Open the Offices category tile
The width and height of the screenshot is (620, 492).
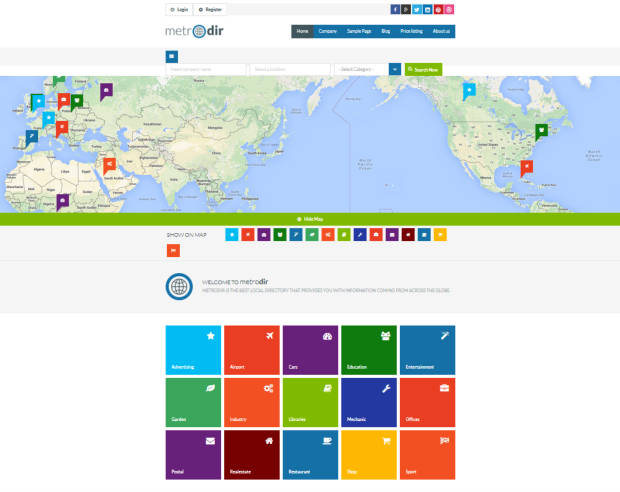coord(427,402)
